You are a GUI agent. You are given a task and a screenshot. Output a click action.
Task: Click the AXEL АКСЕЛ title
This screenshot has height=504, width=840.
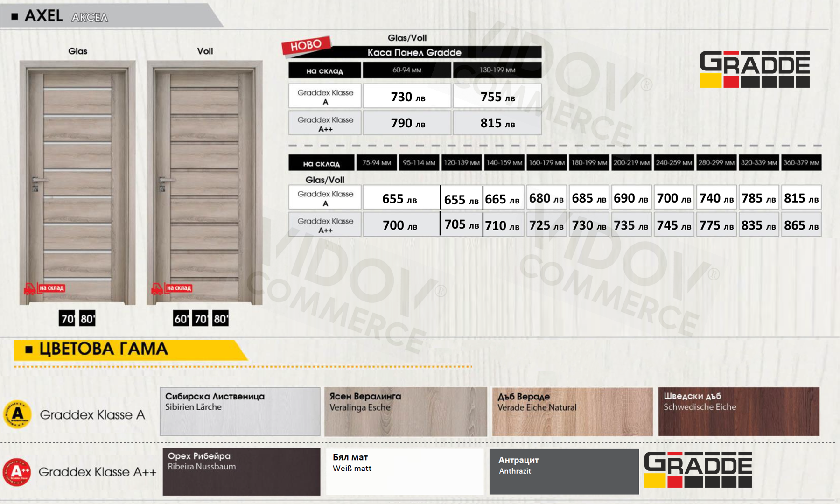(x=66, y=16)
